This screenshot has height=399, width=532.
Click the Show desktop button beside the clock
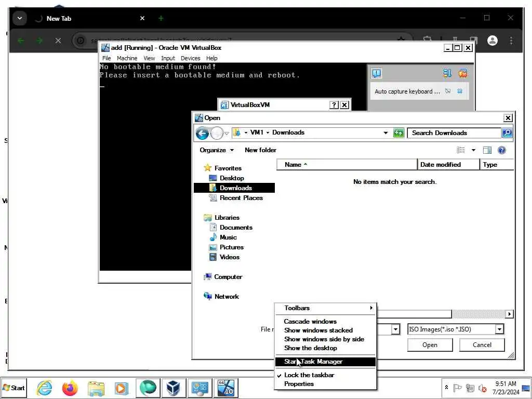tap(527, 388)
